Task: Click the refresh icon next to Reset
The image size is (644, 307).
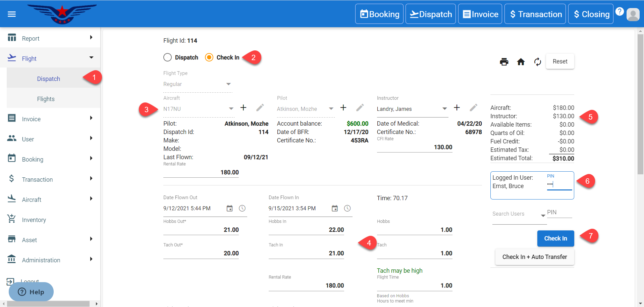Action: tap(537, 62)
